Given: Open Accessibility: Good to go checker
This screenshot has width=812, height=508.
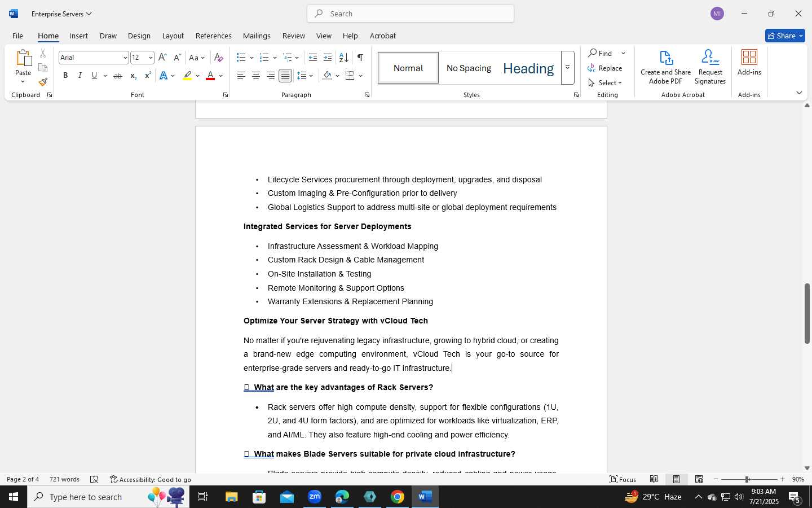Looking at the screenshot, I should [151, 480].
